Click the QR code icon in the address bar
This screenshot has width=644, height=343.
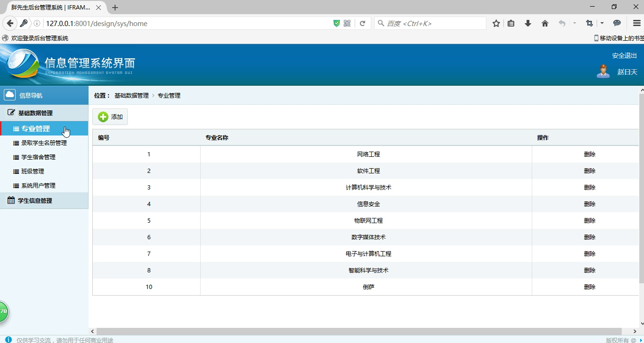pyautogui.click(x=347, y=23)
